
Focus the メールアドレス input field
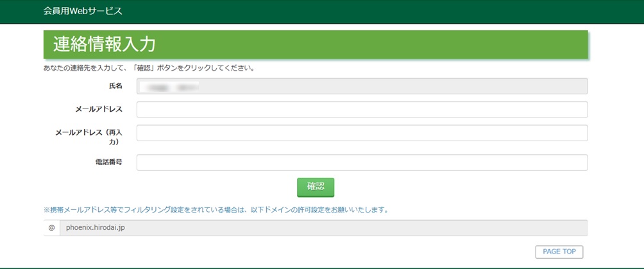pyautogui.click(x=362, y=110)
